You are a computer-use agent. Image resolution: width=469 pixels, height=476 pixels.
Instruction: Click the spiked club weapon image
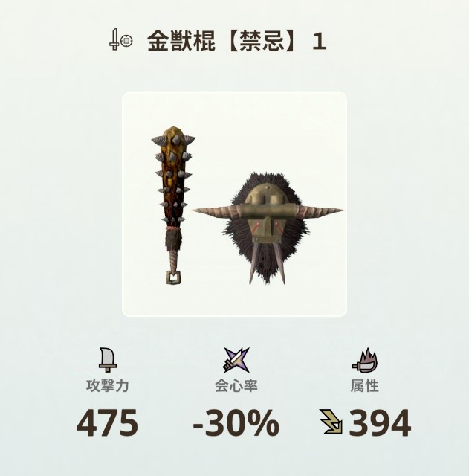click(x=173, y=205)
